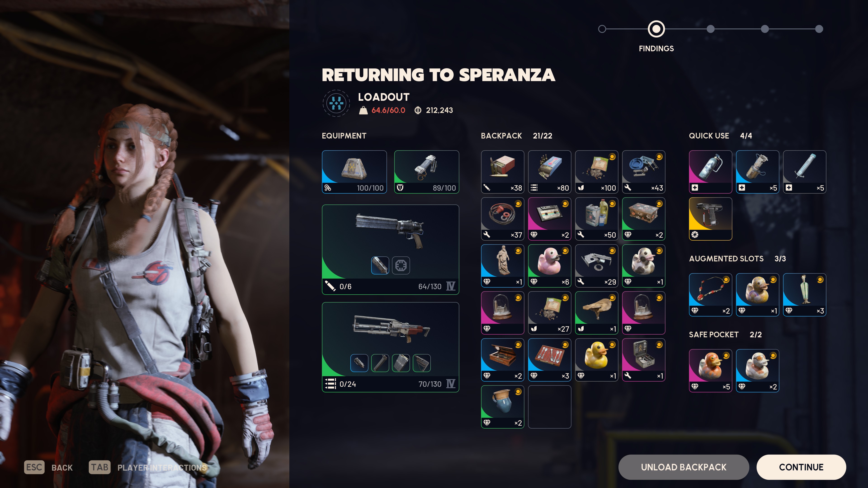Select the pink rubber duck backpack item
Image resolution: width=868 pixels, height=488 pixels.
(x=549, y=266)
